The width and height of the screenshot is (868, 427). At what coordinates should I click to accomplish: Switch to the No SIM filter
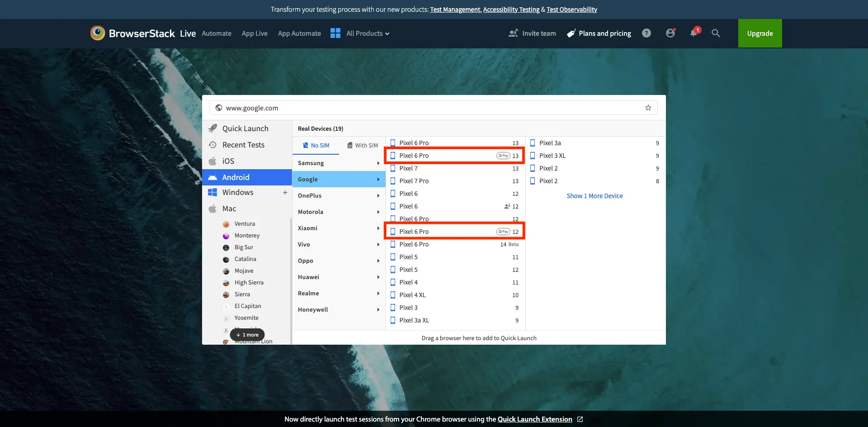tap(316, 145)
